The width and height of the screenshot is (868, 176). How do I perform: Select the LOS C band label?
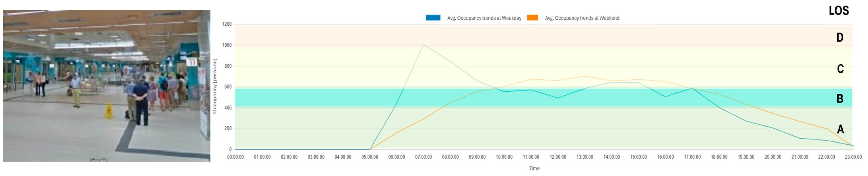coord(840,69)
